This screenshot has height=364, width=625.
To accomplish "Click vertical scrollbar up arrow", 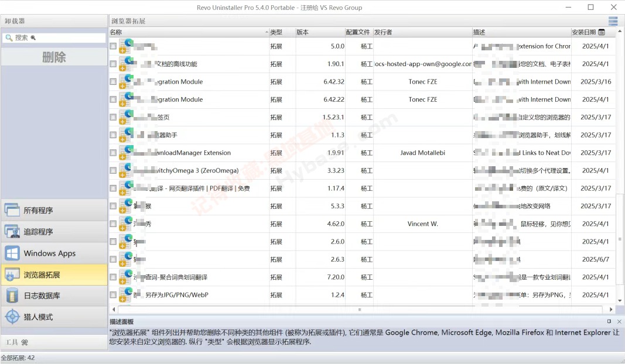I will (619, 31).
